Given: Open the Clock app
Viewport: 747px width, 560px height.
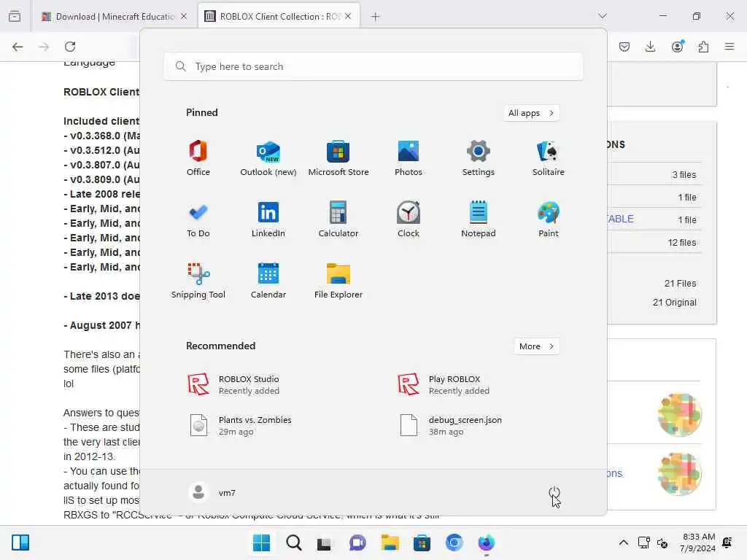Looking at the screenshot, I should click(x=409, y=219).
